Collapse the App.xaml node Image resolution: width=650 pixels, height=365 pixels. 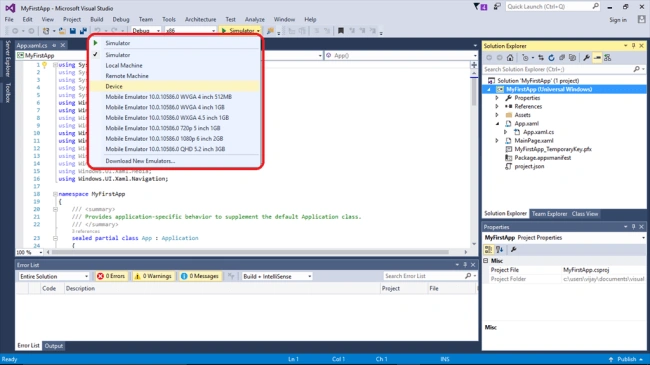[497, 124]
